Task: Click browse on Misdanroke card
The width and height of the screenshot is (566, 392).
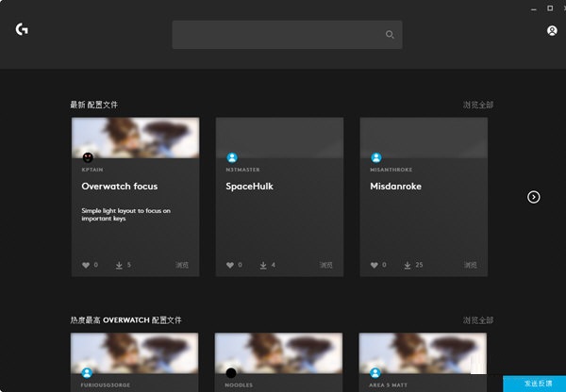Action: point(470,265)
